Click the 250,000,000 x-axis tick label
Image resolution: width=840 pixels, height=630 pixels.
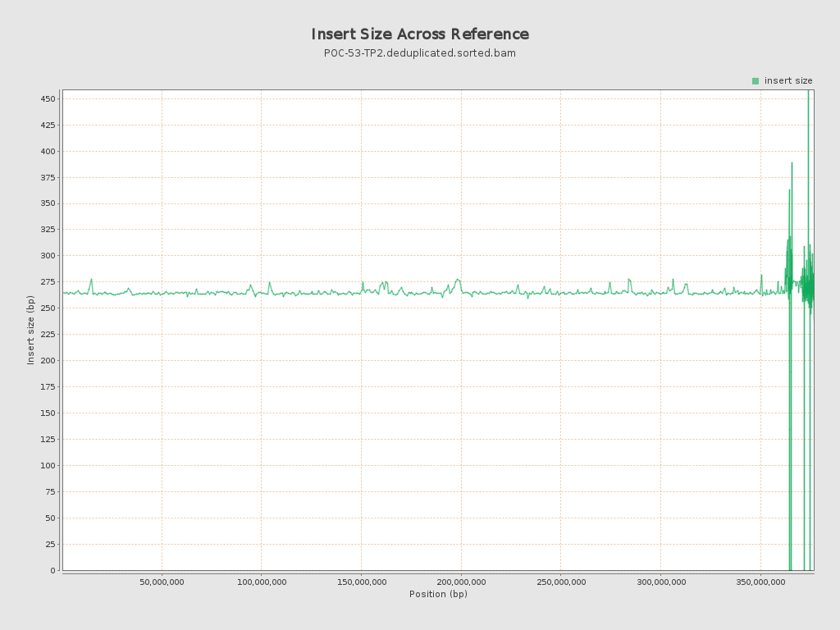tap(561, 582)
